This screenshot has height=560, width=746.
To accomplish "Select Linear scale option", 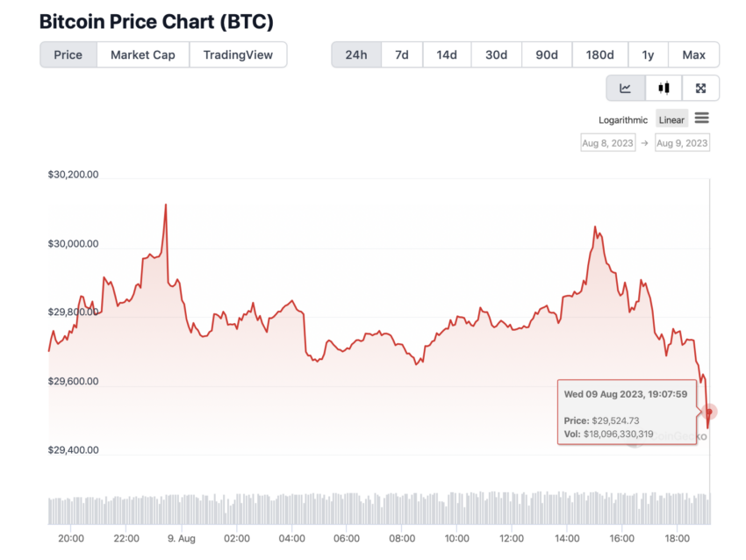I will pos(671,120).
